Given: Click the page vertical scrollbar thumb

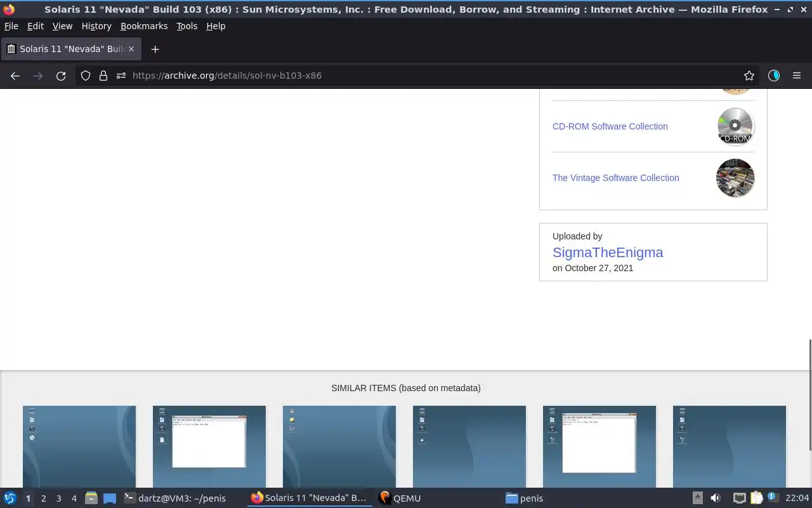Looking at the screenshot, I should 809,394.
